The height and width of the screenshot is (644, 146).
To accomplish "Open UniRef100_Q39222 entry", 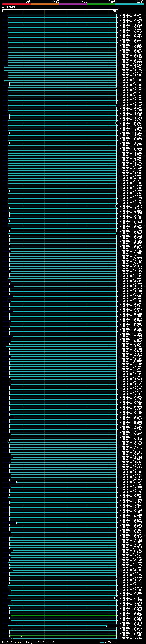I will (131, 414).
